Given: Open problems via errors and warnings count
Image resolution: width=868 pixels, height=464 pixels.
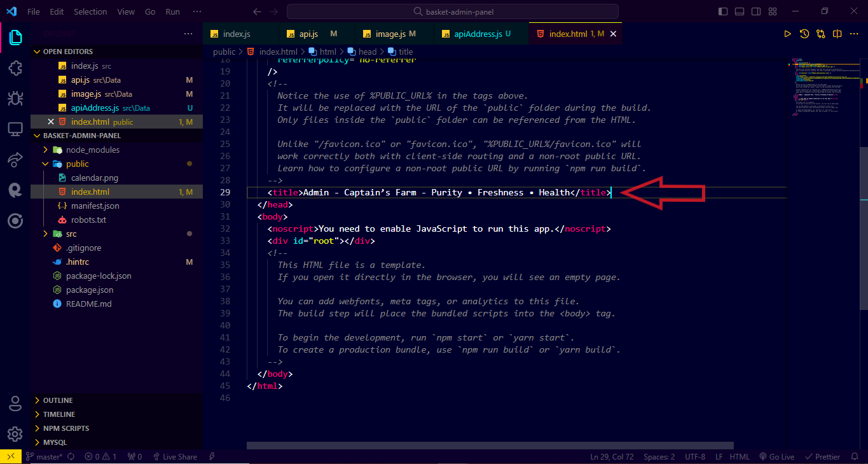Looking at the screenshot, I should [100, 456].
